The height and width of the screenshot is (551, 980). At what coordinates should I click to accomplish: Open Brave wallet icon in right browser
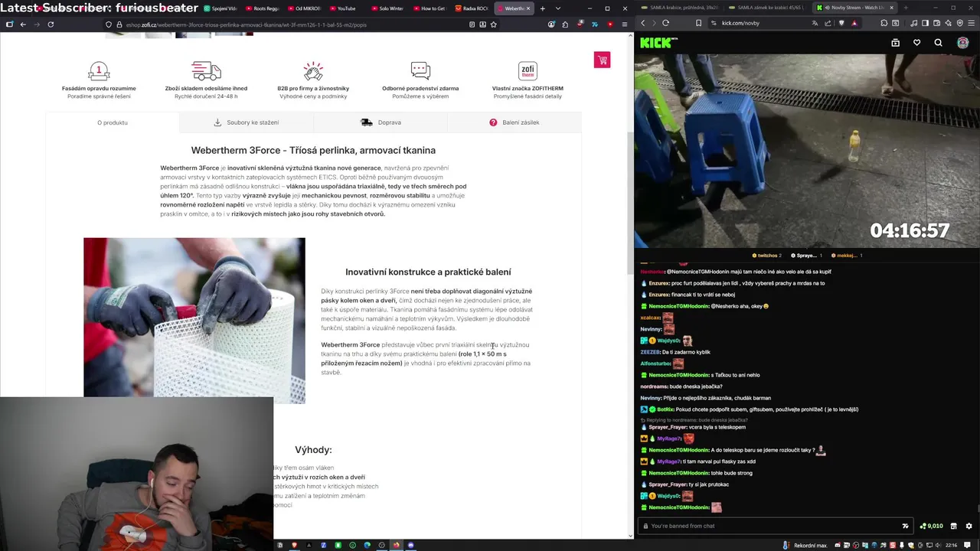pyautogui.click(x=936, y=23)
